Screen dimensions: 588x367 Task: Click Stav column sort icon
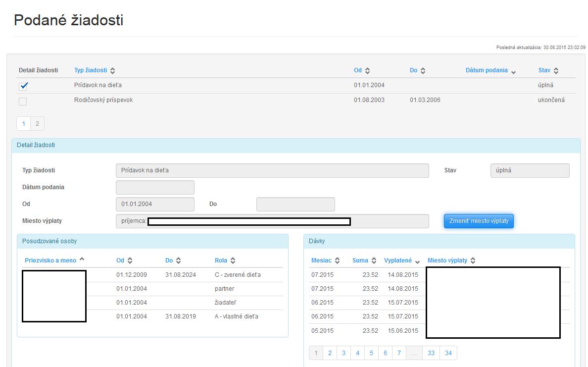point(556,71)
